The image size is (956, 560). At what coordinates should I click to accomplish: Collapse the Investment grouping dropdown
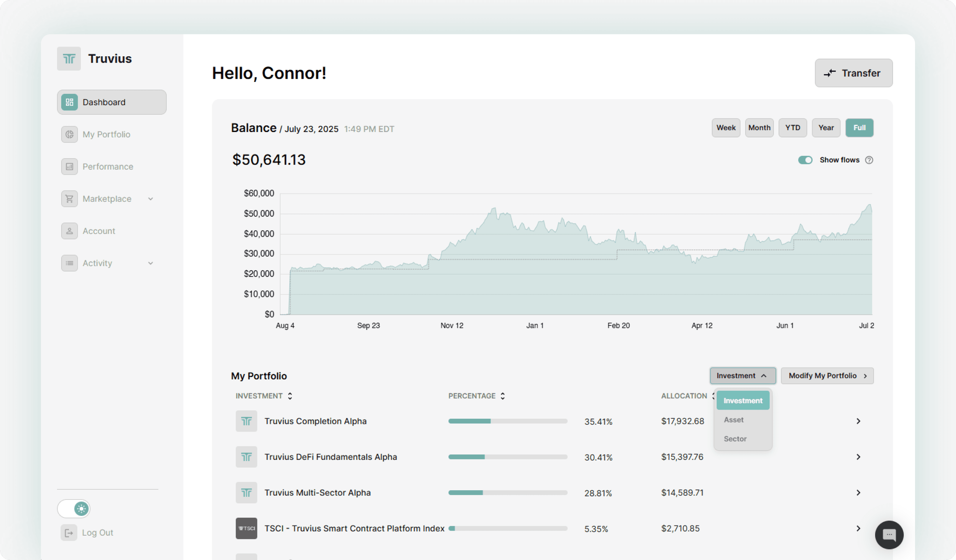(742, 376)
